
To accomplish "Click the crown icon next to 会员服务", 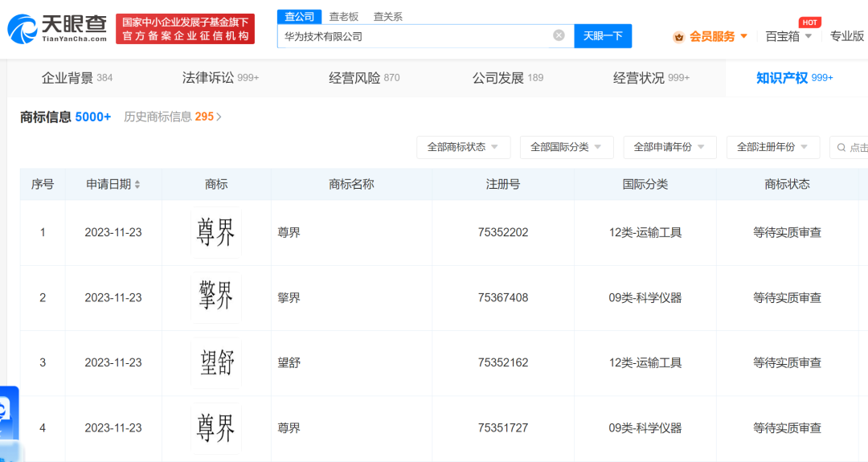I will [x=678, y=37].
